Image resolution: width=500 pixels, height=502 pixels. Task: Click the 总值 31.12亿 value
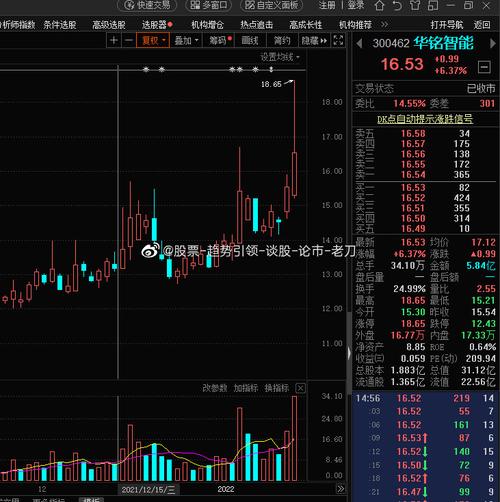coord(479,370)
